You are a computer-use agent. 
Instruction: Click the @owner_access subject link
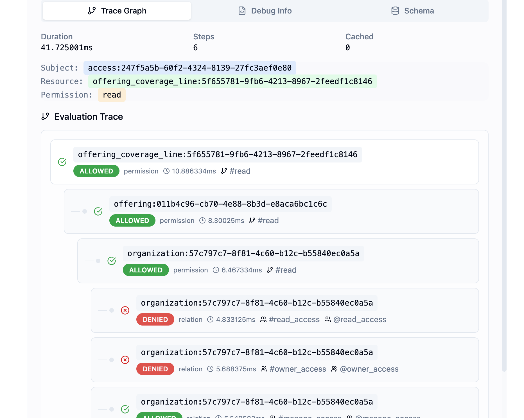click(x=369, y=369)
